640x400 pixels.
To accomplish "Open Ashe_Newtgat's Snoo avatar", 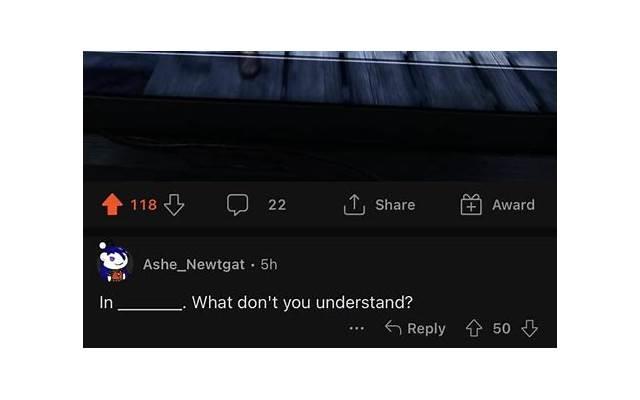I will click(114, 262).
